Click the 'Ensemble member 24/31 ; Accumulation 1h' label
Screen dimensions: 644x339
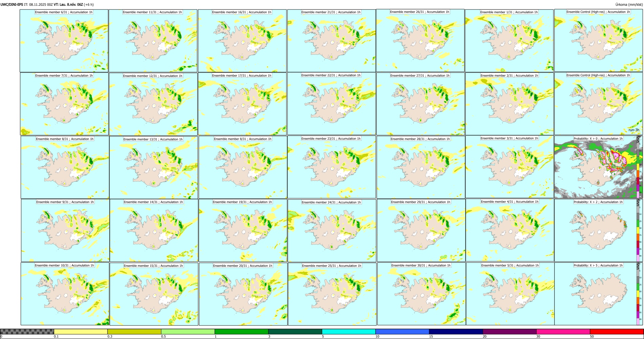click(331, 202)
